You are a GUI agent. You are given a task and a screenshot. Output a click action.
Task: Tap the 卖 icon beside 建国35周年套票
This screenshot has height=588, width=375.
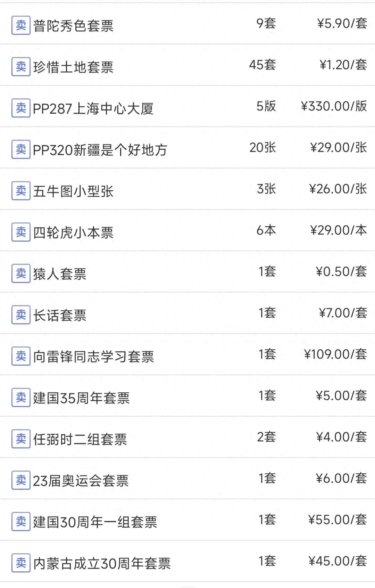coord(21,398)
